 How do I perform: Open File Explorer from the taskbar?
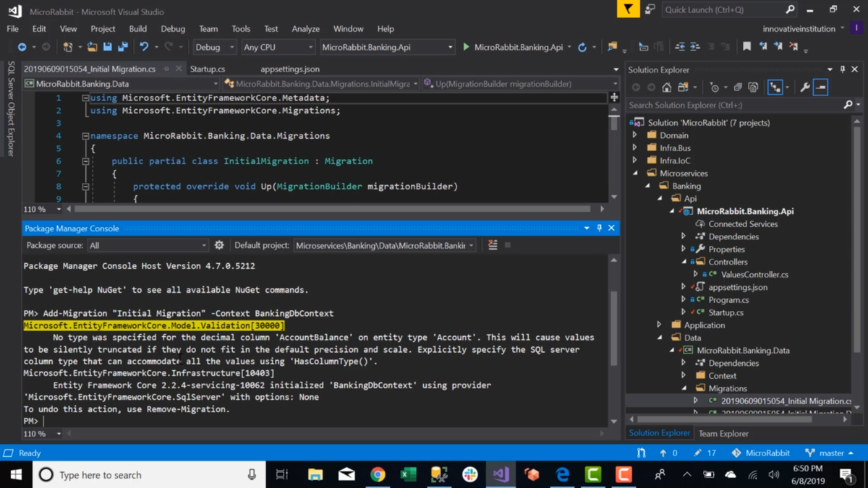[x=315, y=474]
